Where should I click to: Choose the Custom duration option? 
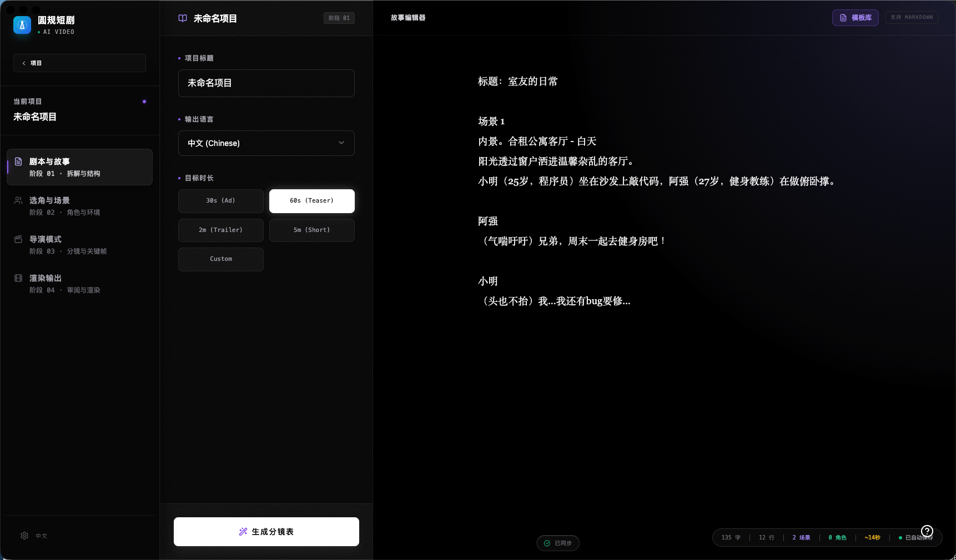[220, 259]
